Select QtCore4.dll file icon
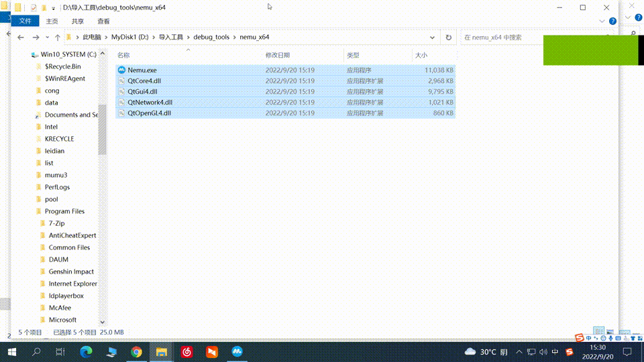Image resolution: width=644 pixels, height=362 pixels. (x=121, y=81)
